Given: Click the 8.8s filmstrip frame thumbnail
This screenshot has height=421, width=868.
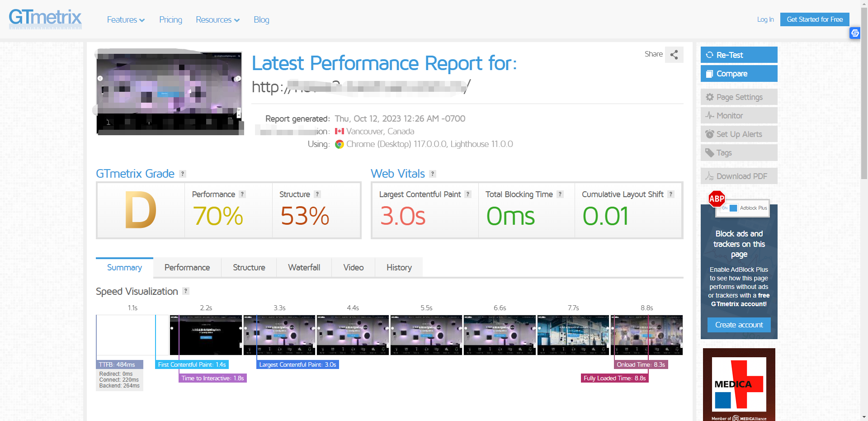Looking at the screenshot, I should [x=646, y=335].
